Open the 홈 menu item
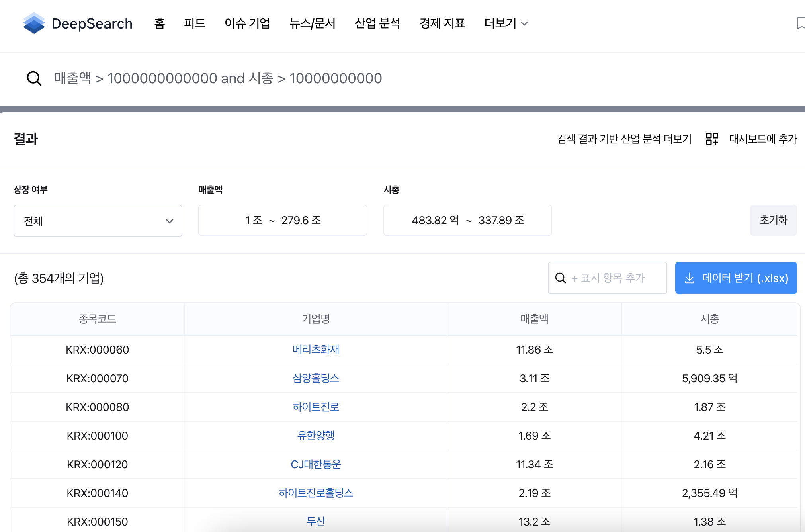The height and width of the screenshot is (532, 805). coord(159,23)
